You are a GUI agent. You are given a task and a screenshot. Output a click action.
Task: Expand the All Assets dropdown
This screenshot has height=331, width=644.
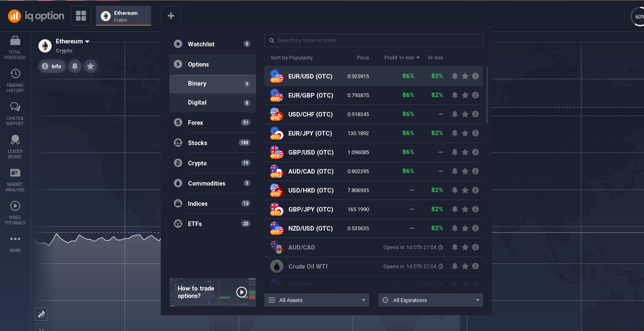317,300
